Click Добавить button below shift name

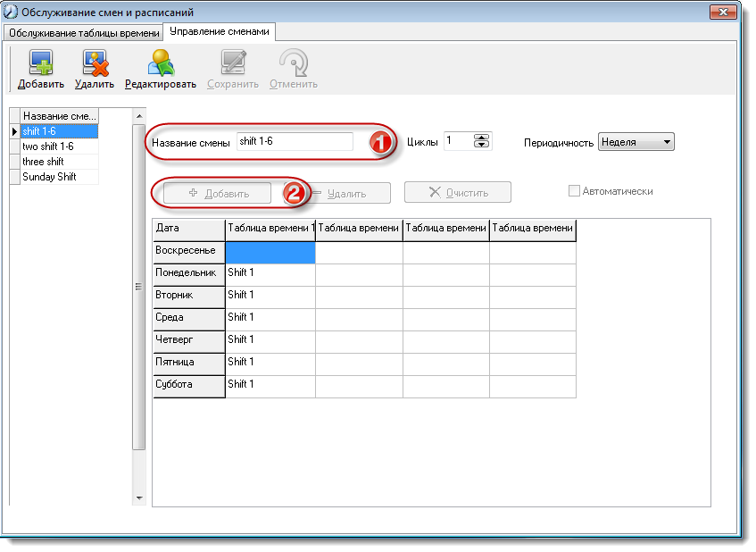tap(218, 194)
